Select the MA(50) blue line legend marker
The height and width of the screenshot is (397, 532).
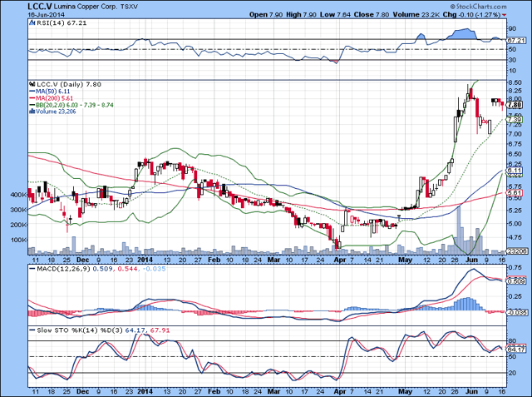pos(32,92)
